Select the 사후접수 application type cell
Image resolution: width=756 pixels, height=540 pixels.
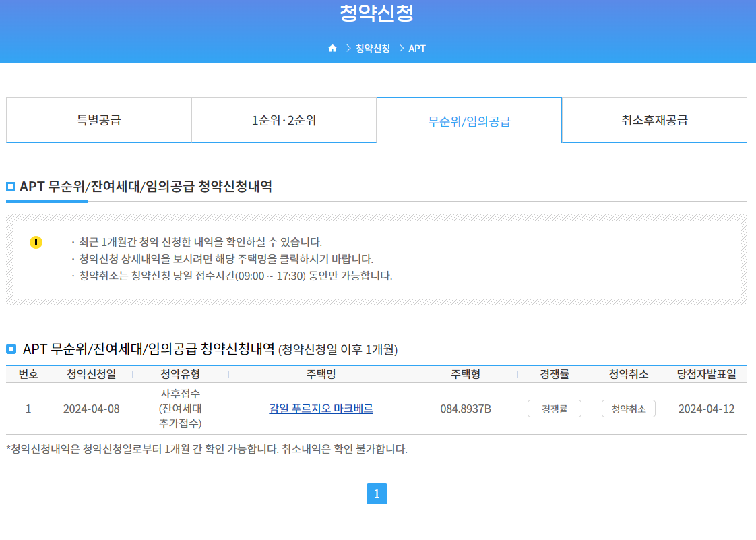pos(181,409)
